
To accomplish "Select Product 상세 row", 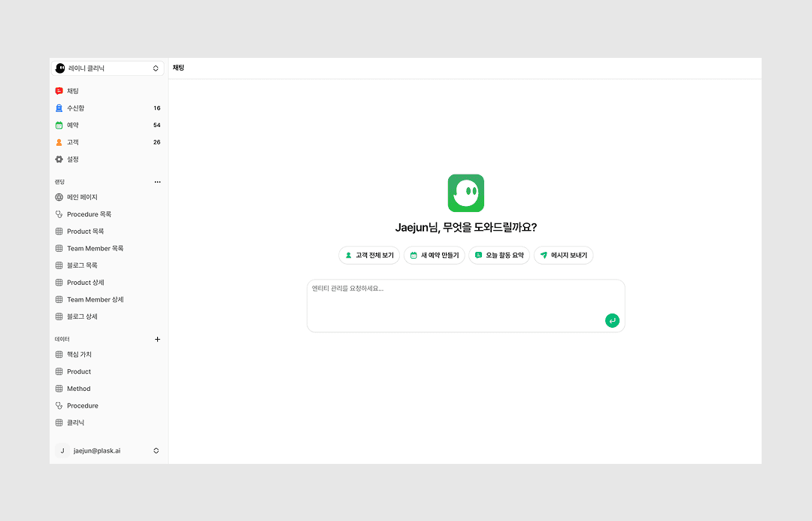I will pyautogui.click(x=108, y=283).
